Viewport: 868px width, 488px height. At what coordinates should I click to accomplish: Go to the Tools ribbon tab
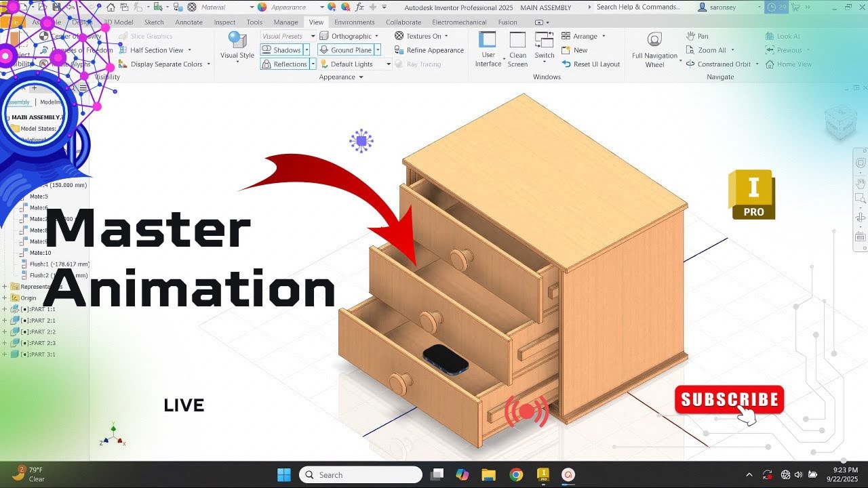point(254,22)
